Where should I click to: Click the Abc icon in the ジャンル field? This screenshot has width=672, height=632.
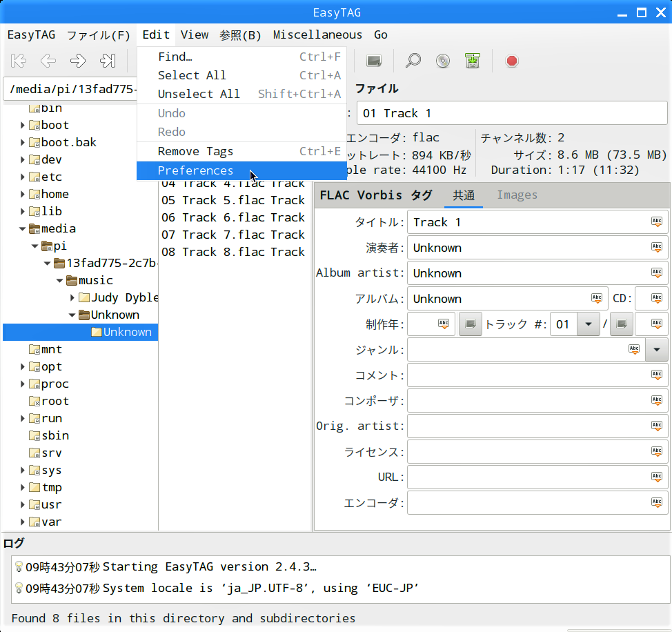pyautogui.click(x=634, y=349)
